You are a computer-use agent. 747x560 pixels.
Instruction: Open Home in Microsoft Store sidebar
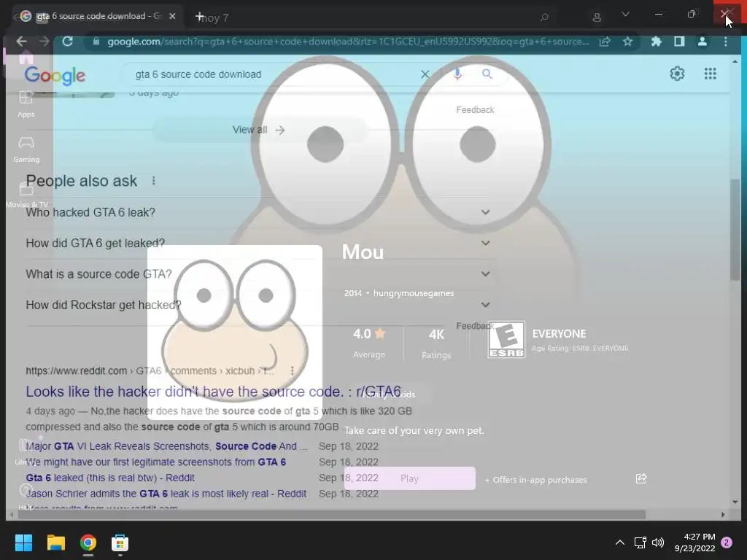[x=26, y=58]
